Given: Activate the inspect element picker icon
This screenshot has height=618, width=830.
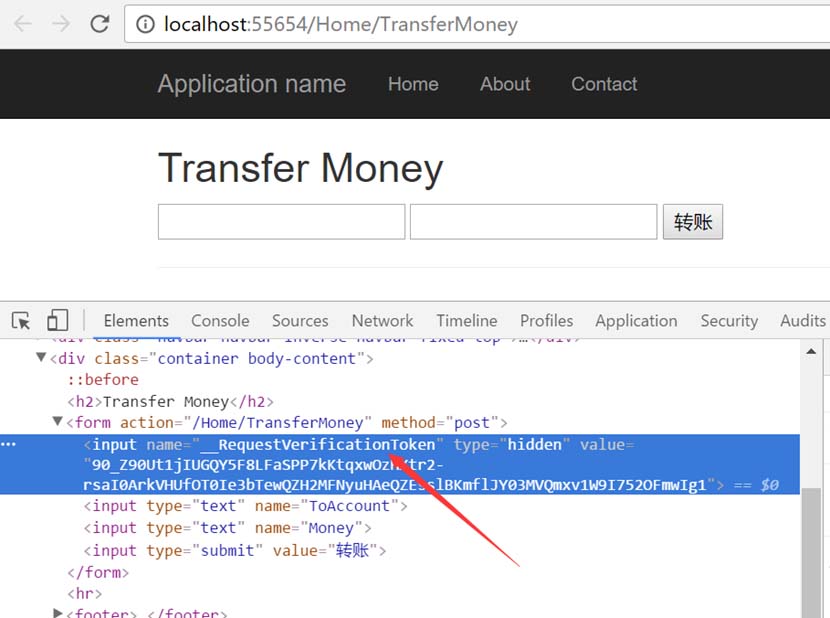Looking at the screenshot, I should [x=21, y=320].
